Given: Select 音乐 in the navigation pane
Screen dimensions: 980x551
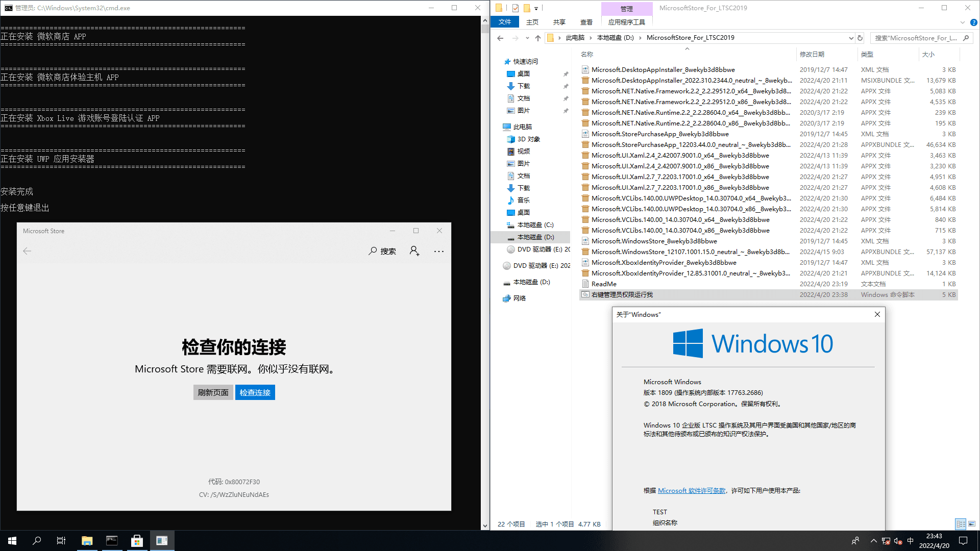Looking at the screenshot, I should (x=524, y=200).
